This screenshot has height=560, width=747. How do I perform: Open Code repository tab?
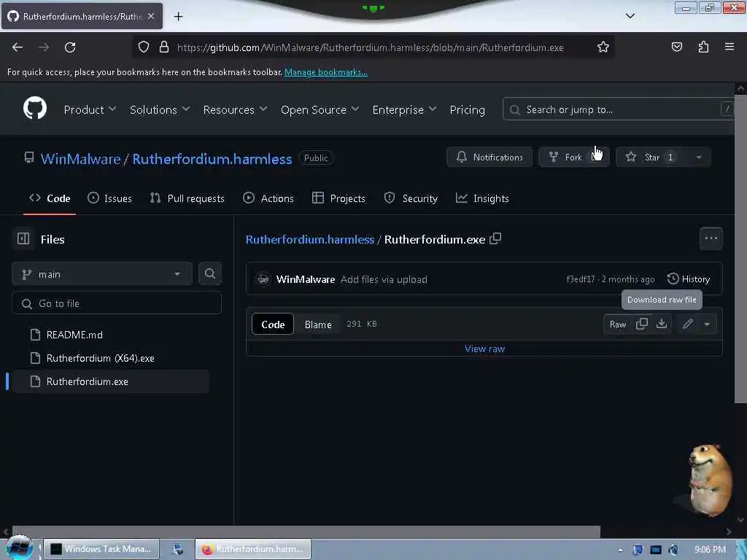50,198
